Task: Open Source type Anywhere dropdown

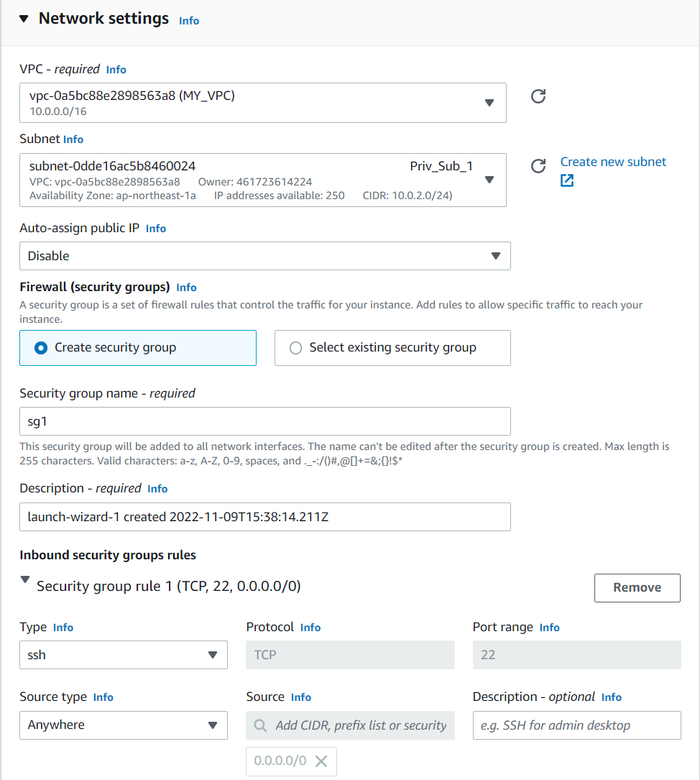Action: (x=124, y=725)
